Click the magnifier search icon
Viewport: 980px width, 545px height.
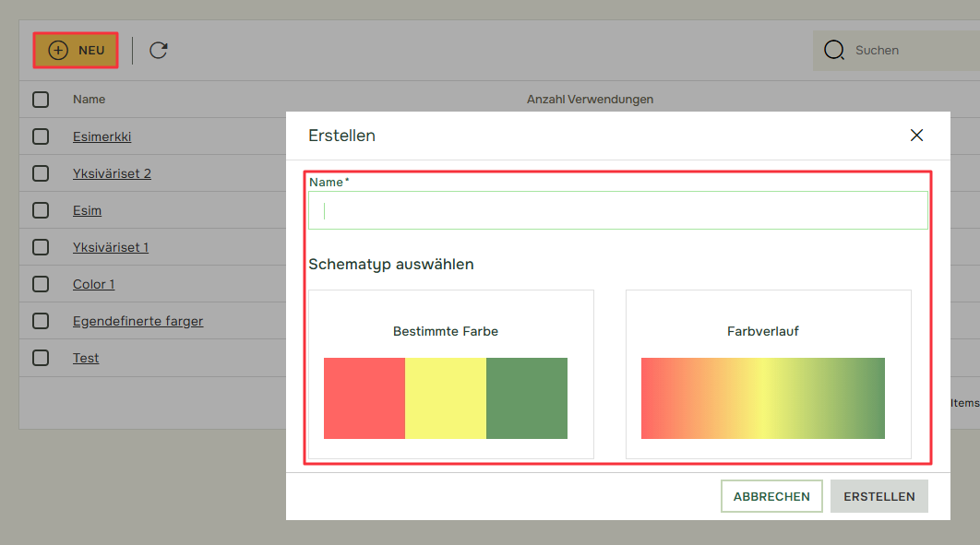coord(834,50)
